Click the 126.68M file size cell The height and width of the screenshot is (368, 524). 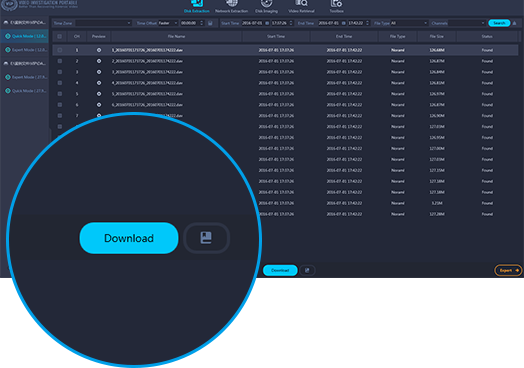pyautogui.click(x=437, y=50)
